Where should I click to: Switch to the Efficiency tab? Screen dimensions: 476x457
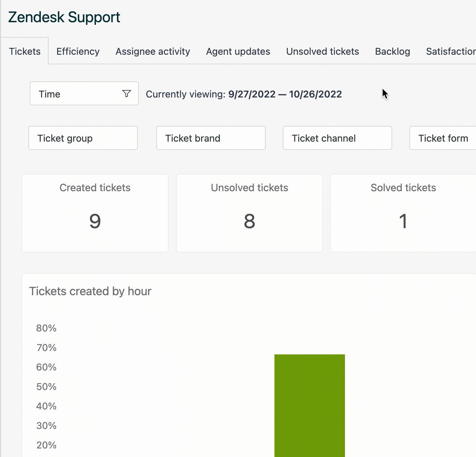(x=78, y=51)
